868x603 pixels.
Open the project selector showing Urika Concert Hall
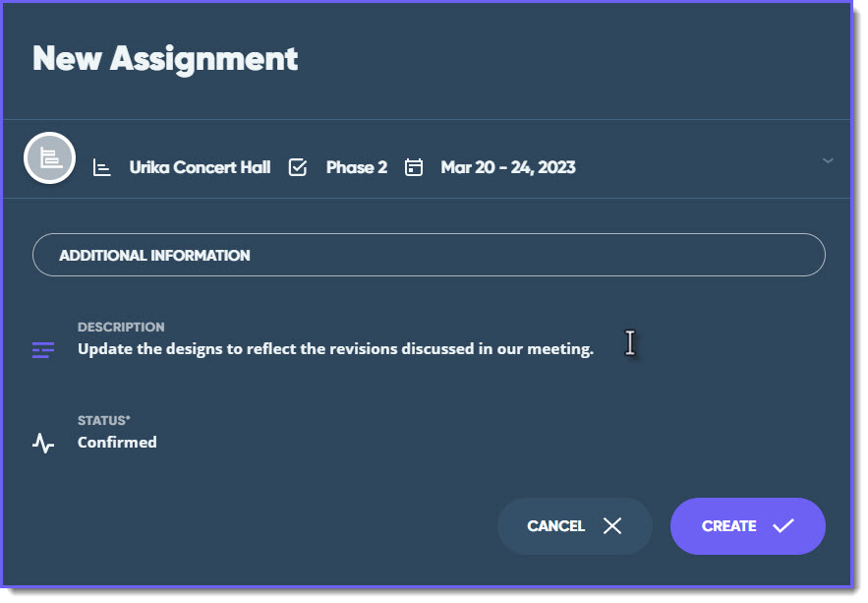point(200,167)
